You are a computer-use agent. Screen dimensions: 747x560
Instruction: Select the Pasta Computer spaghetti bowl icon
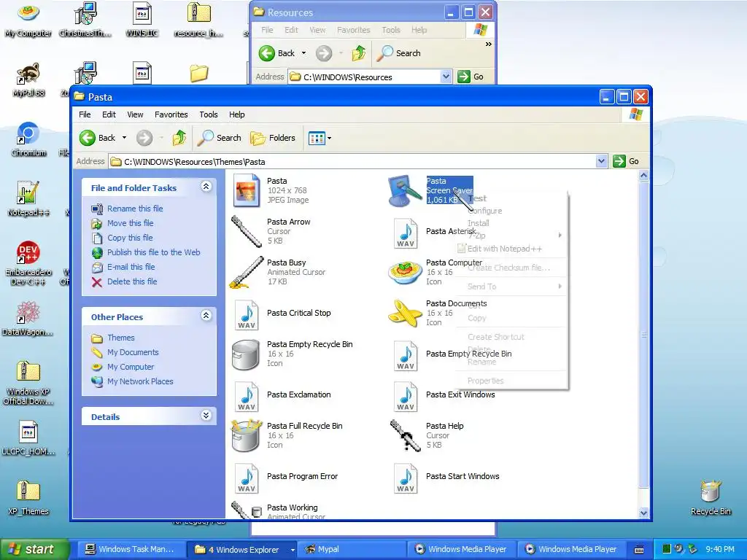405,273
